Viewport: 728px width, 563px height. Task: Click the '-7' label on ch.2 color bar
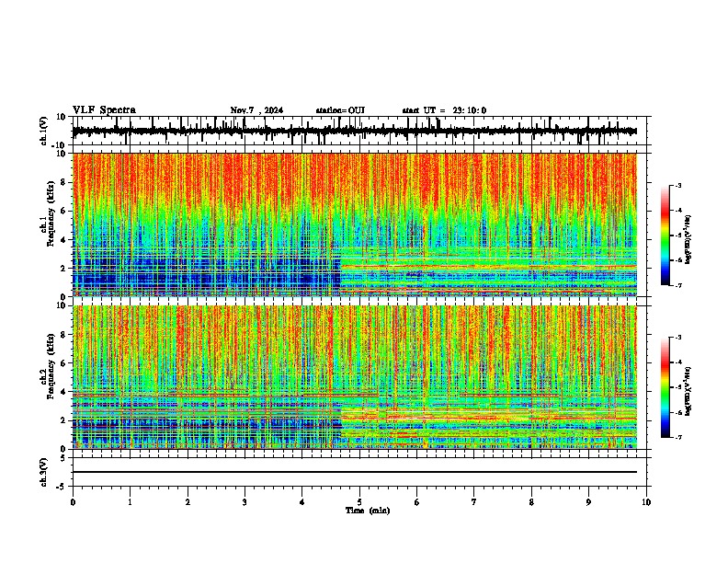(x=678, y=437)
